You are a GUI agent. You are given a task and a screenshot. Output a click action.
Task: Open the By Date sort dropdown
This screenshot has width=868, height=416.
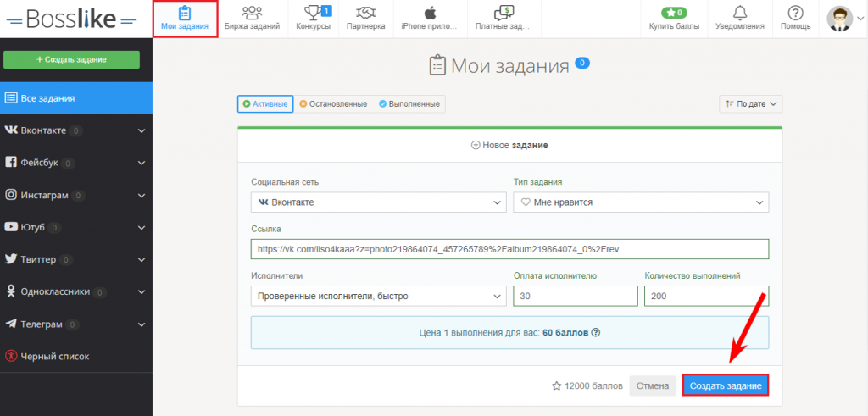tap(750, 104)
